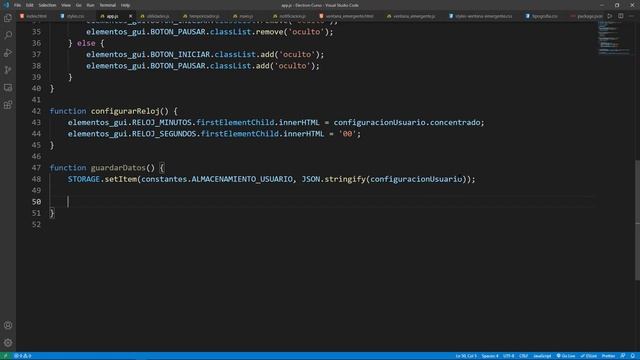
Task: Open the Remote Explorer view
Action: point(8,88)
